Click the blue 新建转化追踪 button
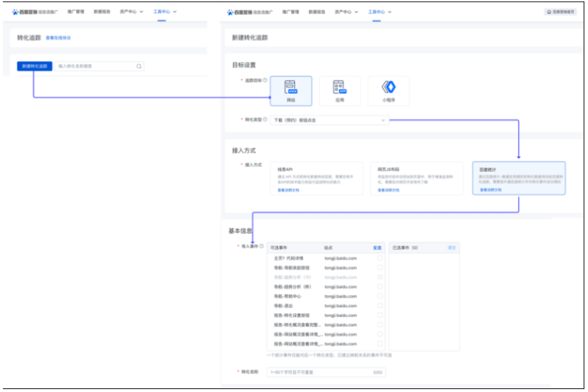588x392 pixels. click(x=35, y=66)
